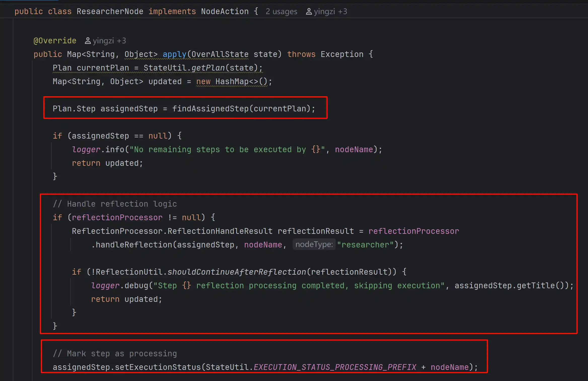Image resolution: width=588 pixels, height=381 pixels.
Task: Click the 'Handle reflection logic' comment
Action: 115,204
